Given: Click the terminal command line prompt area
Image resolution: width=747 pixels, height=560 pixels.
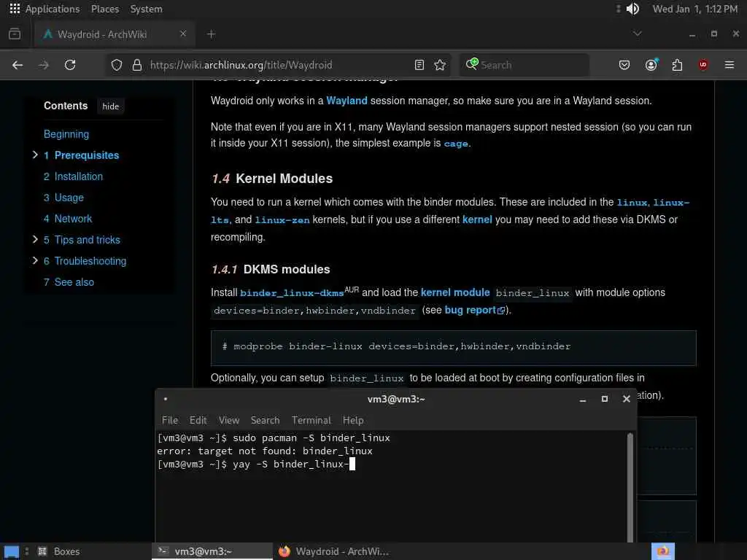Looking at the screenshot, I should pos(256,464).
